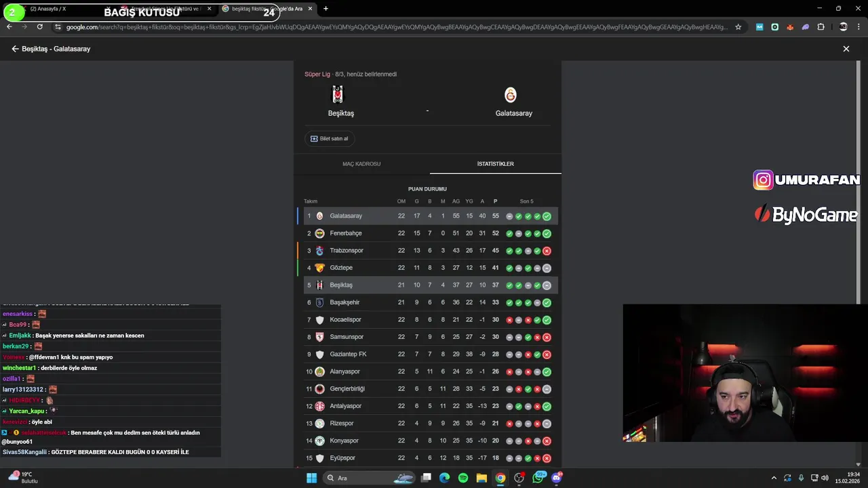This screenshot has height=488, width=868.
Task: Click Göztepe team name
Action: coord(341,268)
